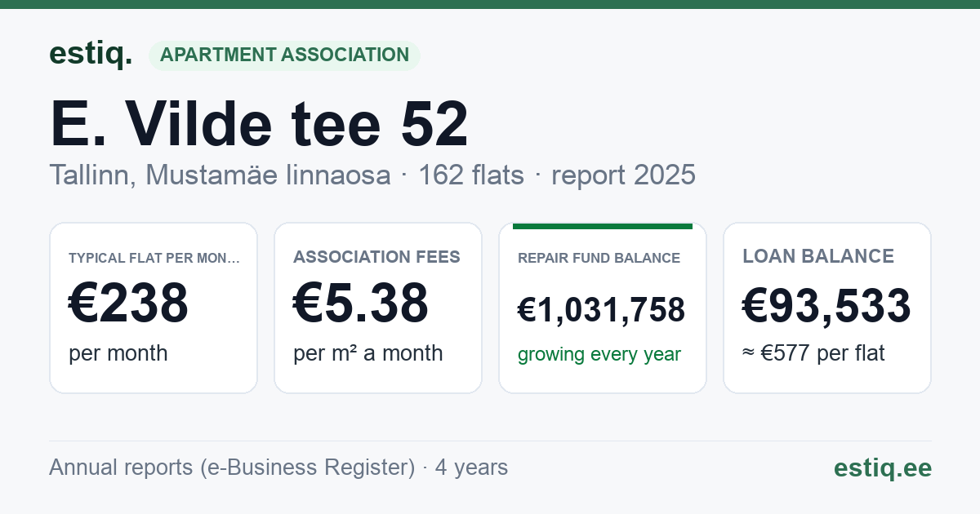Click the LOAN BALANCE label
This screenshot has height=514, width=980.
point(818,257)
